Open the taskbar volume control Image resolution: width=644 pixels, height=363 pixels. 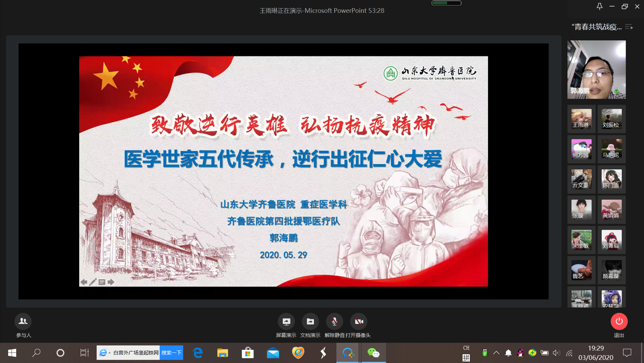[x=556, y=353]
